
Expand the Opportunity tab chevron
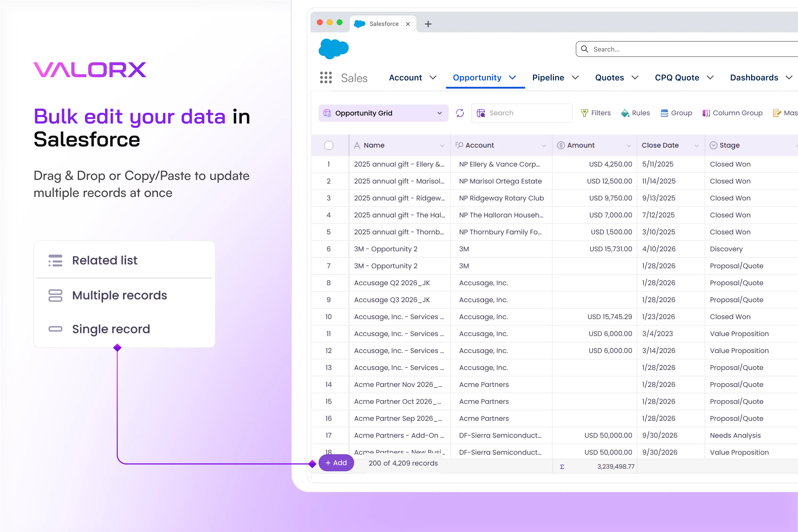click(x=512, y=78)
